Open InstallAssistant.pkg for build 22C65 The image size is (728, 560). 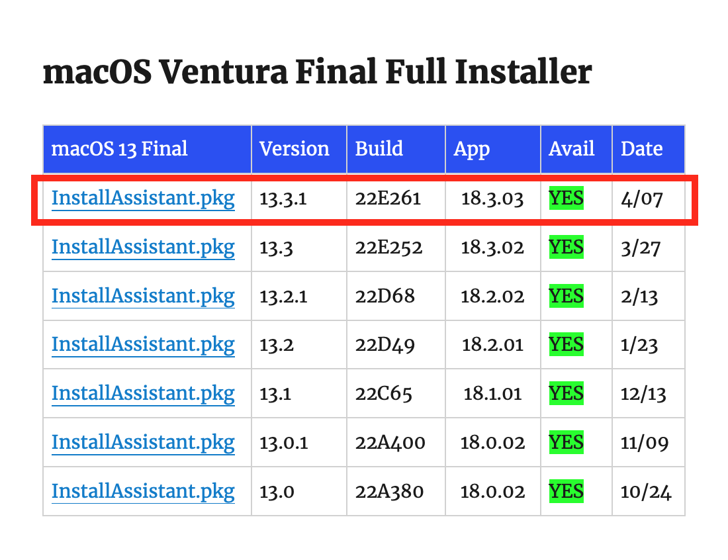[143, 394]
